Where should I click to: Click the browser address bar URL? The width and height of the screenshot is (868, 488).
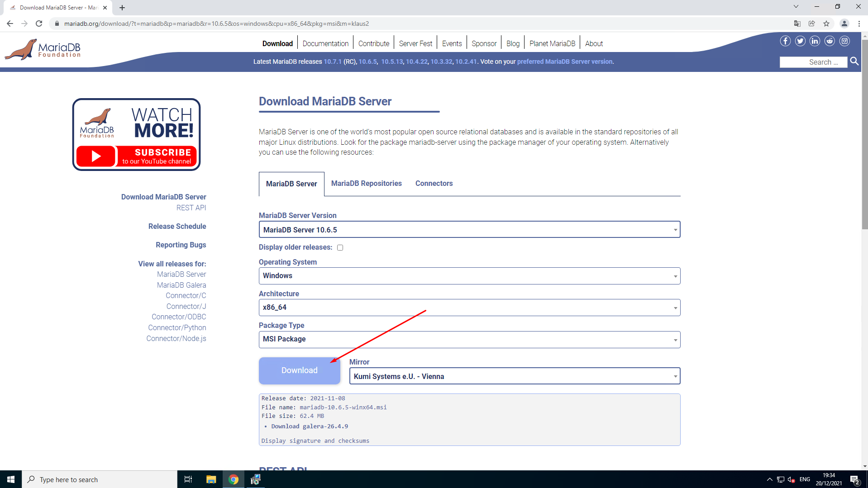point(216,24)
